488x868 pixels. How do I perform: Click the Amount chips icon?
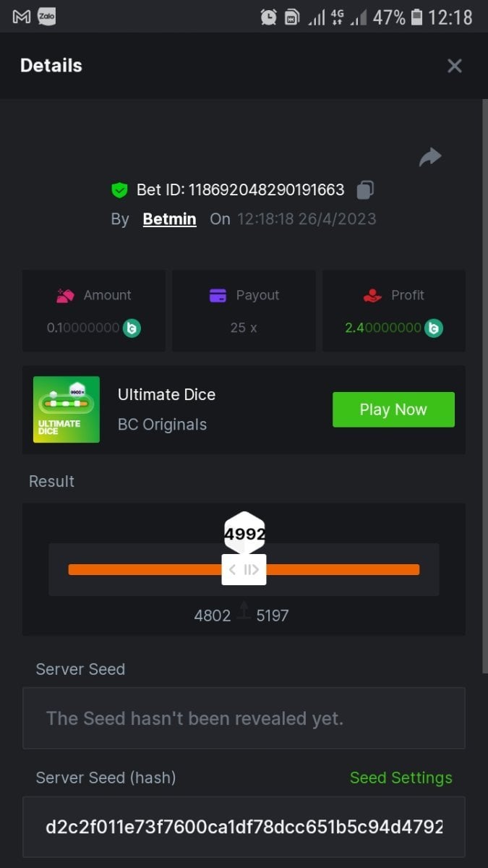tap(66, 295)
